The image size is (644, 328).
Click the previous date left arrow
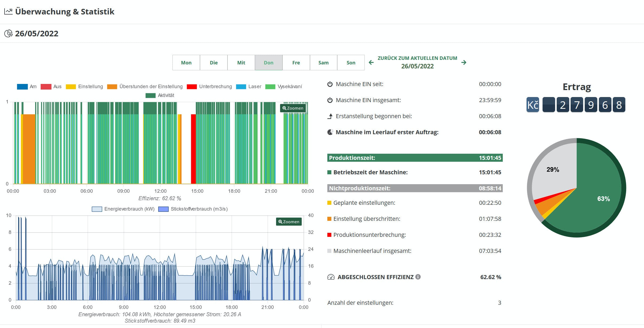(371, 63)
